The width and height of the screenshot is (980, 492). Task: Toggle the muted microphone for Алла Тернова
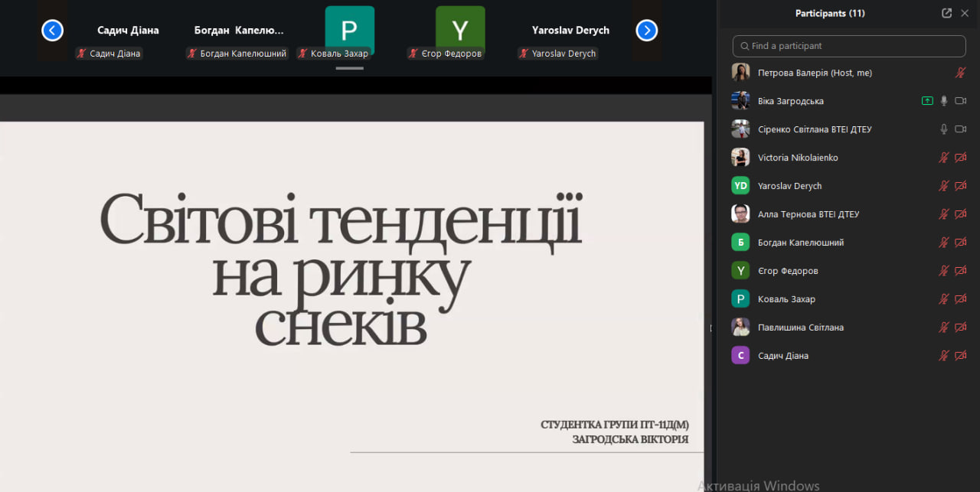click(x=944, y=214)
